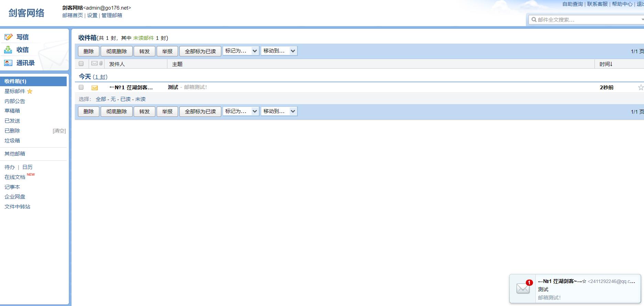Open 在线文档 in the sidebar

tap(15, 177)
